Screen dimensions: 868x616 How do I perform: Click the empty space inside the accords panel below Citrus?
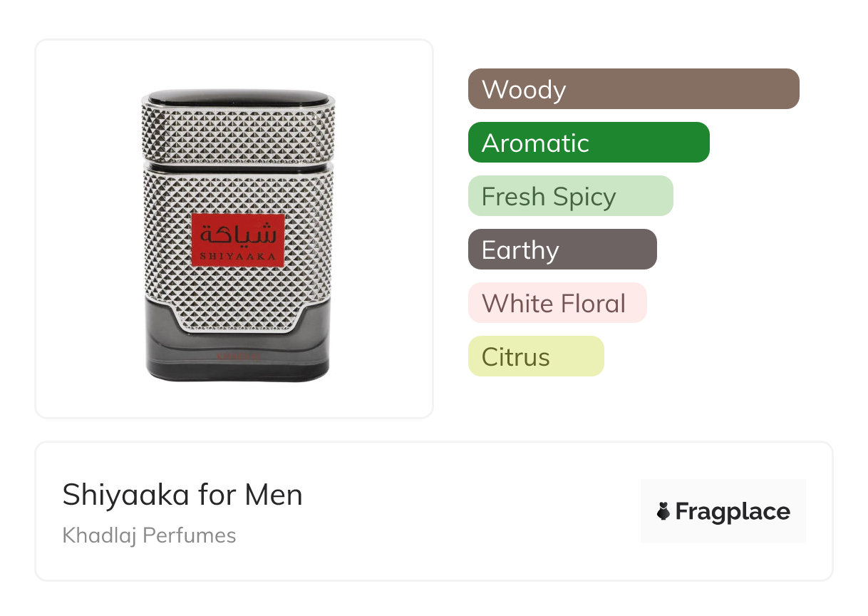point(641,399)
